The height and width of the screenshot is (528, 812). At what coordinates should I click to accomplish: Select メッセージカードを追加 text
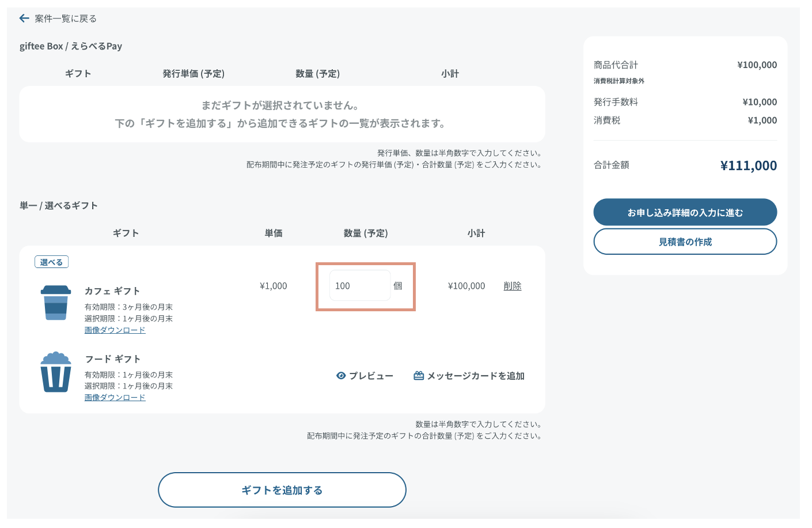click(x=476, y=376)
